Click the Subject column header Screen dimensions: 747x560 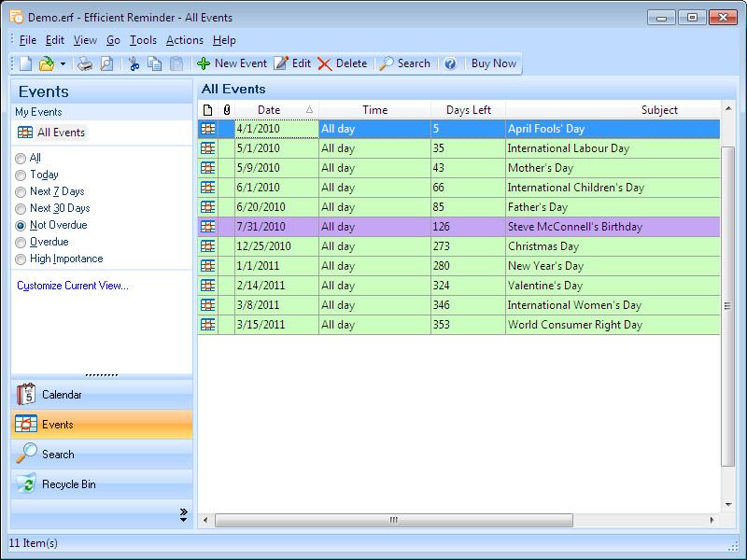pyautogui.click(x=613, y=110)
